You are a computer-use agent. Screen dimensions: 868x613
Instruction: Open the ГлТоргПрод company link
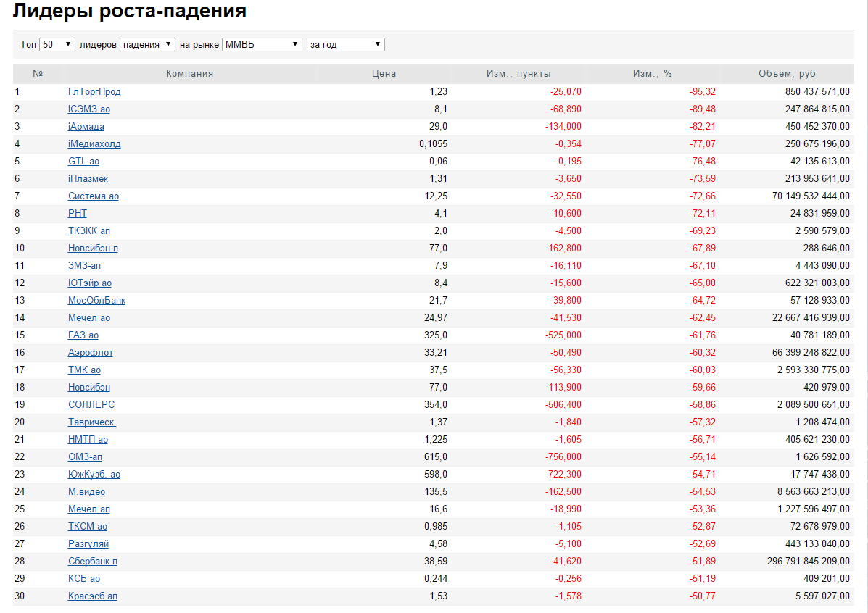point(94,92)
